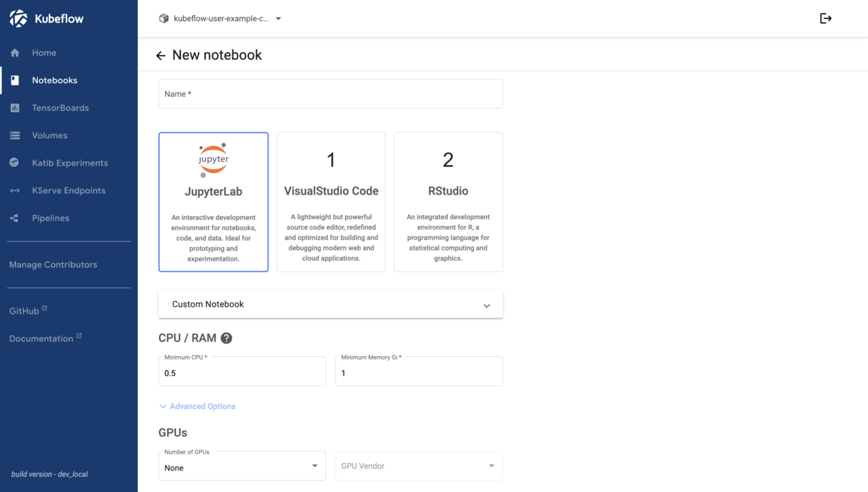
Task: Open the KServe Endpoints menu item
Action: pos(69,190)
